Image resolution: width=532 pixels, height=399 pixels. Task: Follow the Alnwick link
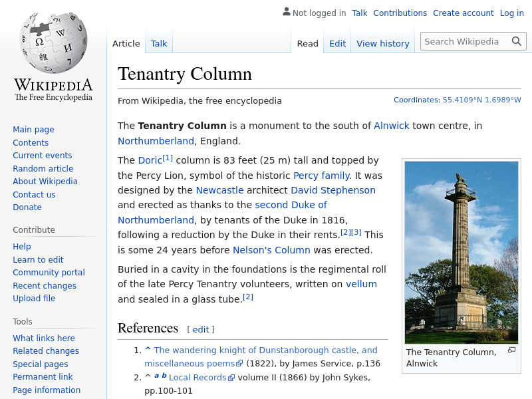click(391, 126)
